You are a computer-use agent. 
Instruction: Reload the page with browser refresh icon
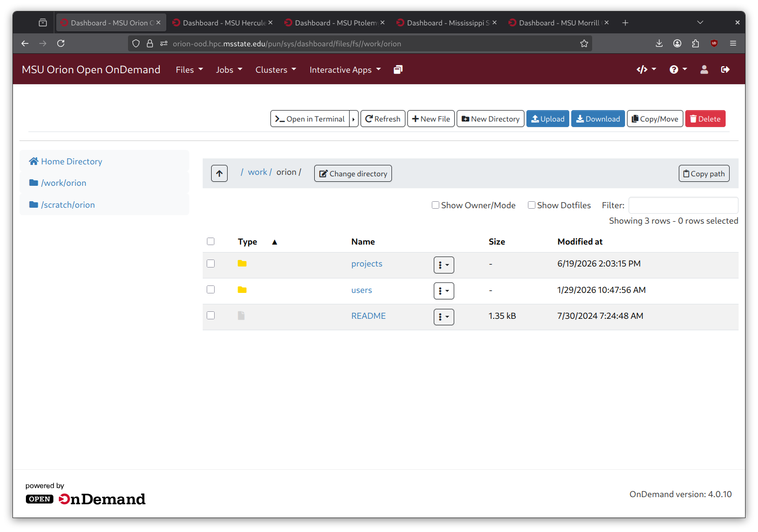(x=61, y=43)
